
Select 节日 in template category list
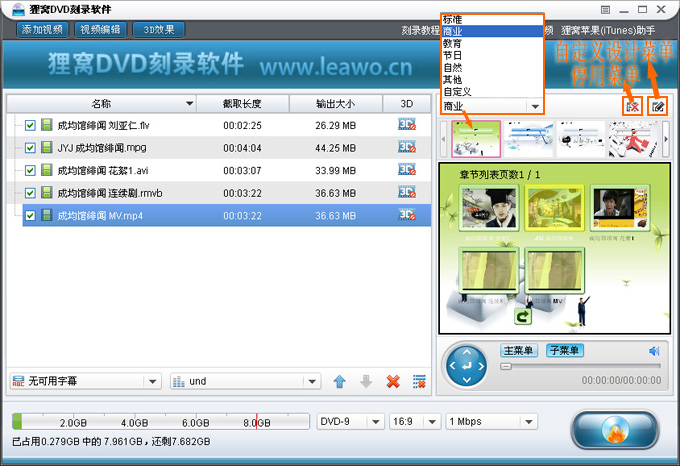tap(492, 55)
